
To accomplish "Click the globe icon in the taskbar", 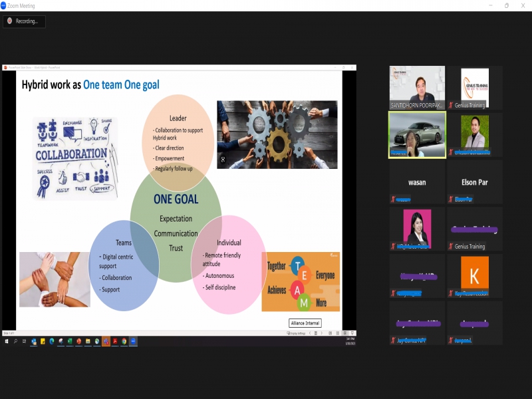I will coord(97,341).
